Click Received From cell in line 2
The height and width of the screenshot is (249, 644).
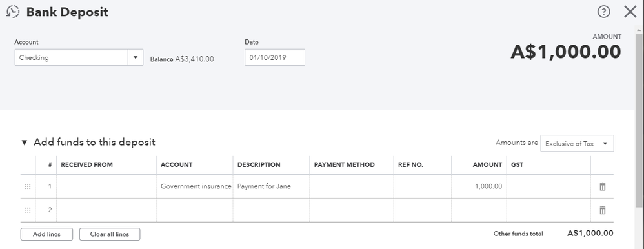pos(106,210)
